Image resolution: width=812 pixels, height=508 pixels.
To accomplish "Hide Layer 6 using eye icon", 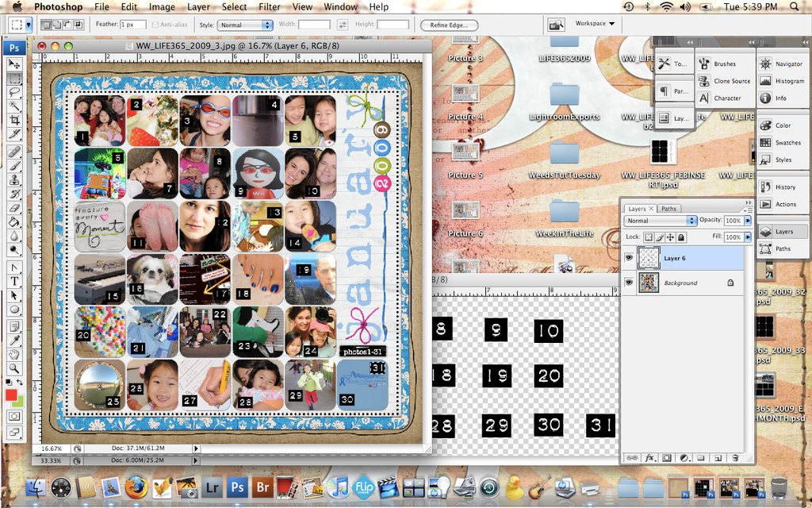I will click(629, 258).
